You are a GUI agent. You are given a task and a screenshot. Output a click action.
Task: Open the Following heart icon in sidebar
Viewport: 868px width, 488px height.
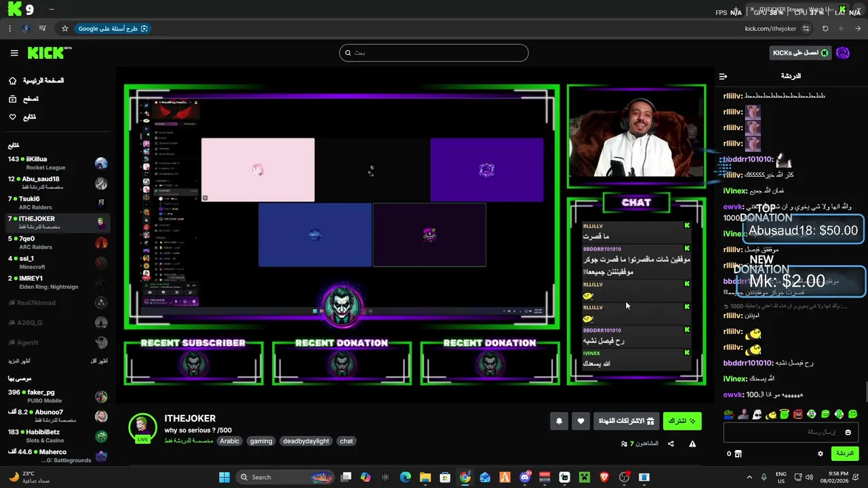pos(12,117)
